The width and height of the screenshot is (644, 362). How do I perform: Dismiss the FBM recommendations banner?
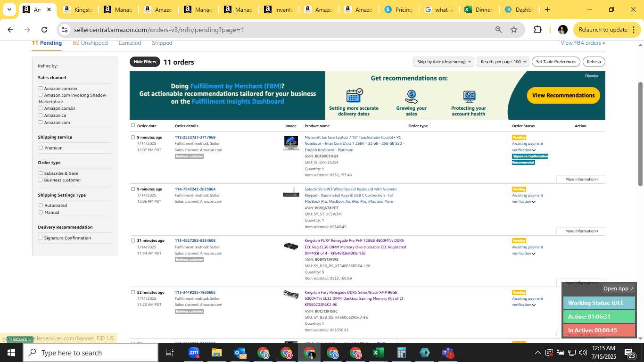pyautogui.click(x=592, y=76)
